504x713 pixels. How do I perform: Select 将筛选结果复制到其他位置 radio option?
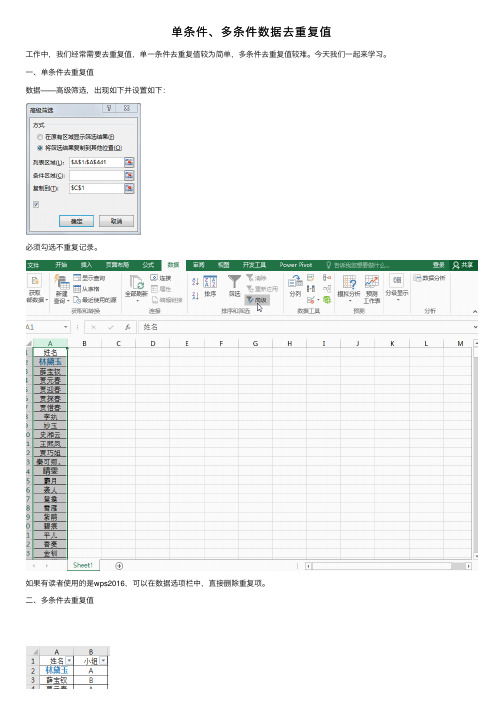pyautogui.click(x=40, y=148)
